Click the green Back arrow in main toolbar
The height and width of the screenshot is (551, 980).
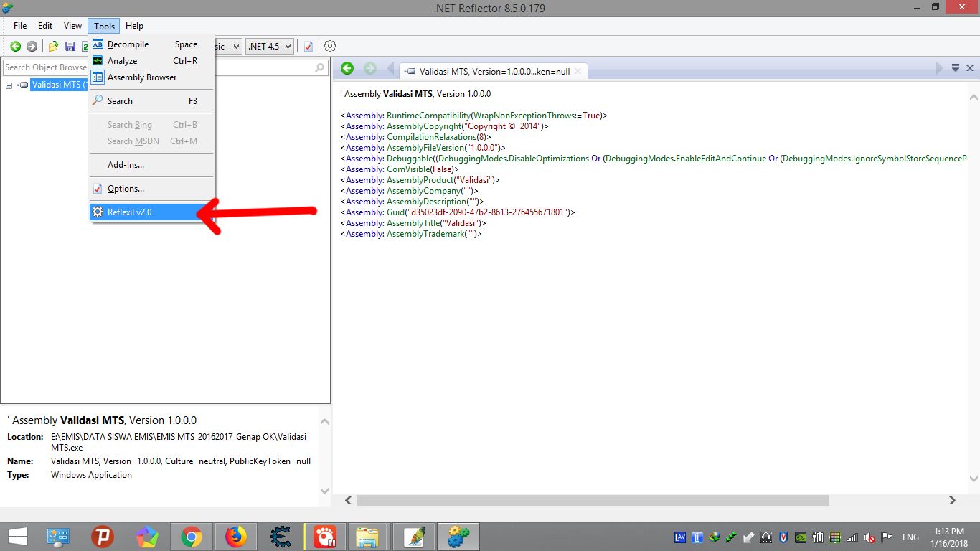[x=15, y=46]
